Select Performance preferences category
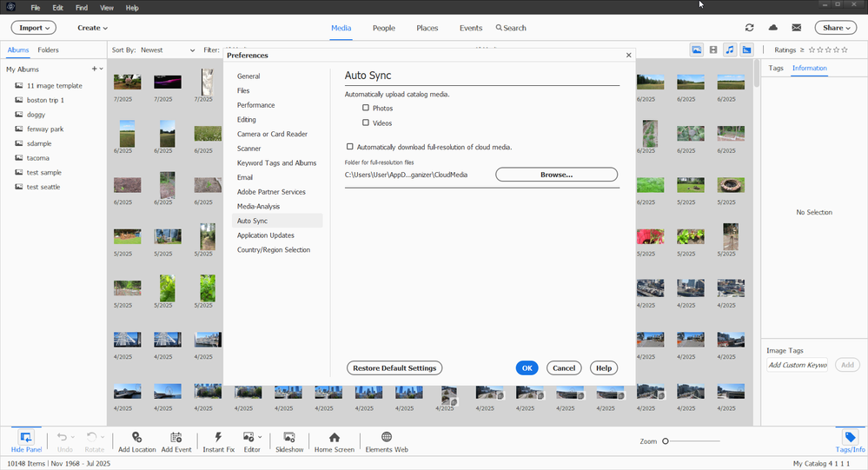The width and height of the screenshot is (868, 470). point(255,104)
